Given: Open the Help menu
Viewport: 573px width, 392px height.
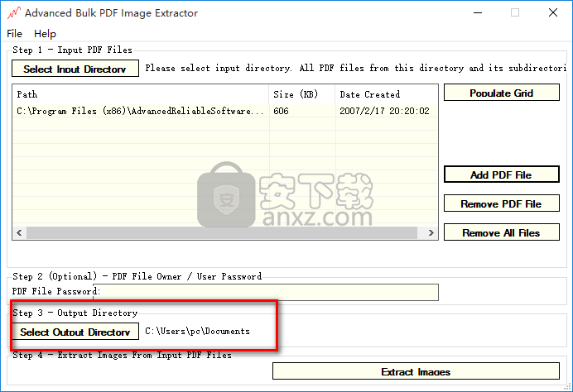Looking at the screenshot, I should coord(45,34).
